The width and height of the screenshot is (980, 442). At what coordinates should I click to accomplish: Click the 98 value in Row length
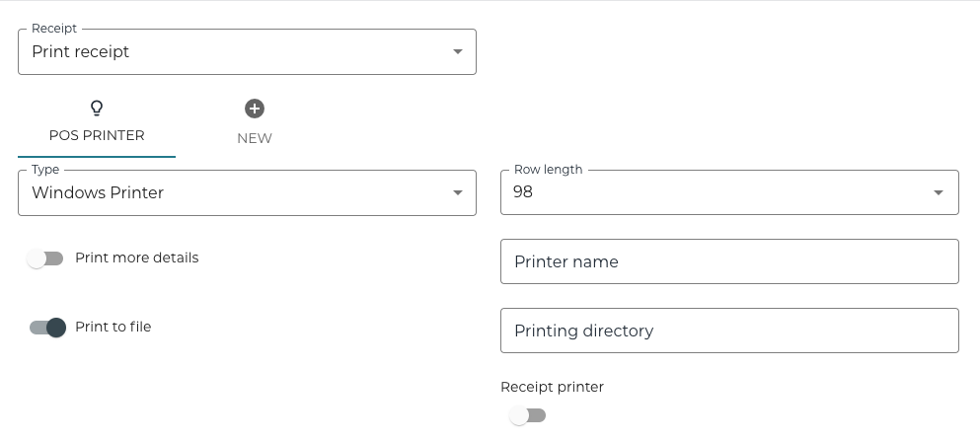pyautogui.click(x=523, y=193)
